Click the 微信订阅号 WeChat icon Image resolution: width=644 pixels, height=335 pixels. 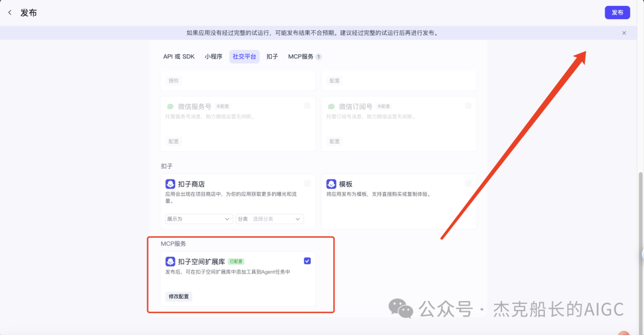[x=331, y=107]
